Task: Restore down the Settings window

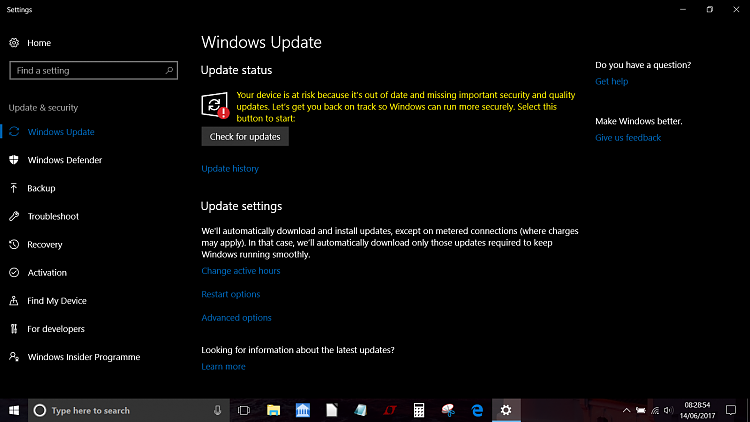Action: 710,10
